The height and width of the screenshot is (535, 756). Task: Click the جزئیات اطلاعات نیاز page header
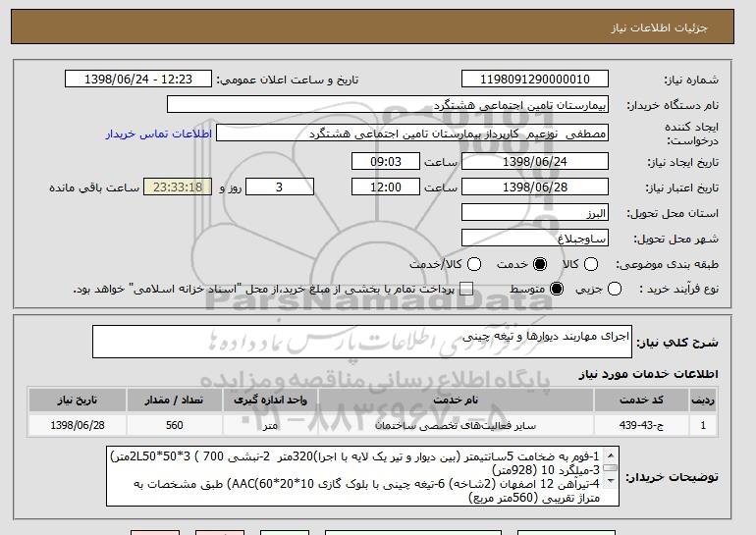click(659, 27)
